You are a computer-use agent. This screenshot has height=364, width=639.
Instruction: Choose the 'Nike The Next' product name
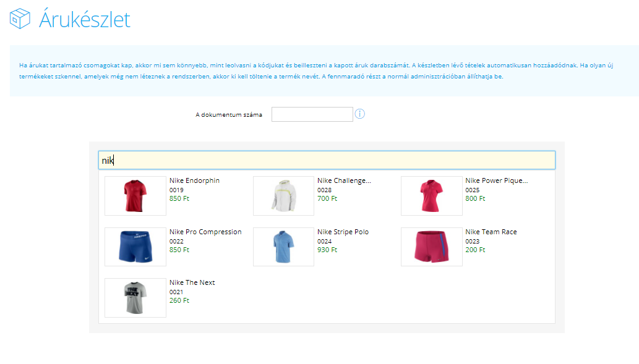point(192,282)
